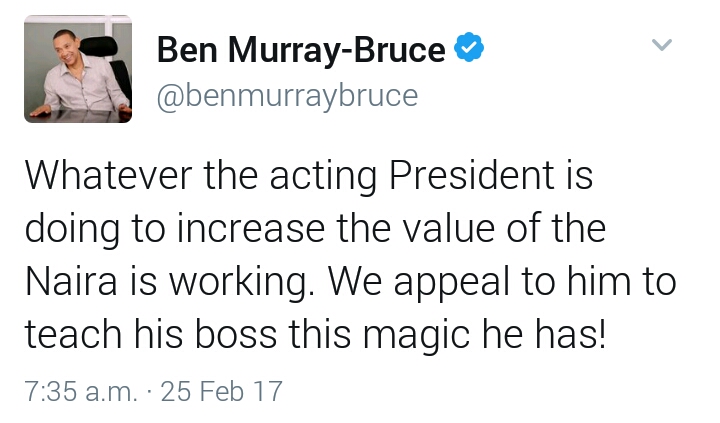Open the @benmurraybruce handle link
Screen dimensions: 720x423
point(287,96)
